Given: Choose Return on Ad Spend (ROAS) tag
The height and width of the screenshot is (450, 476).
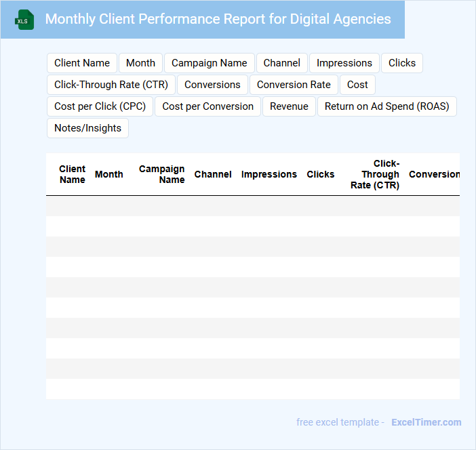Looking at the screenshot, I should [386, 106].
